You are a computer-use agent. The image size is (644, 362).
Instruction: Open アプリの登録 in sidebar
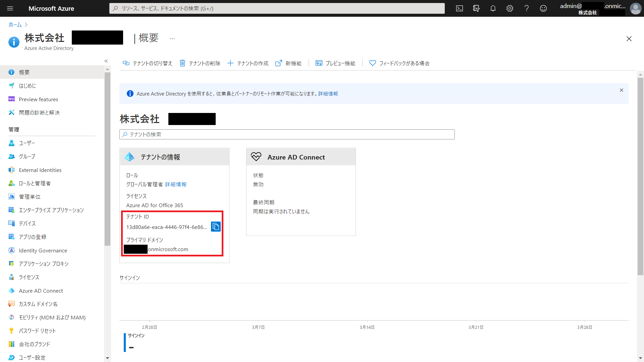pyautogui.click(x=52, y=237)
